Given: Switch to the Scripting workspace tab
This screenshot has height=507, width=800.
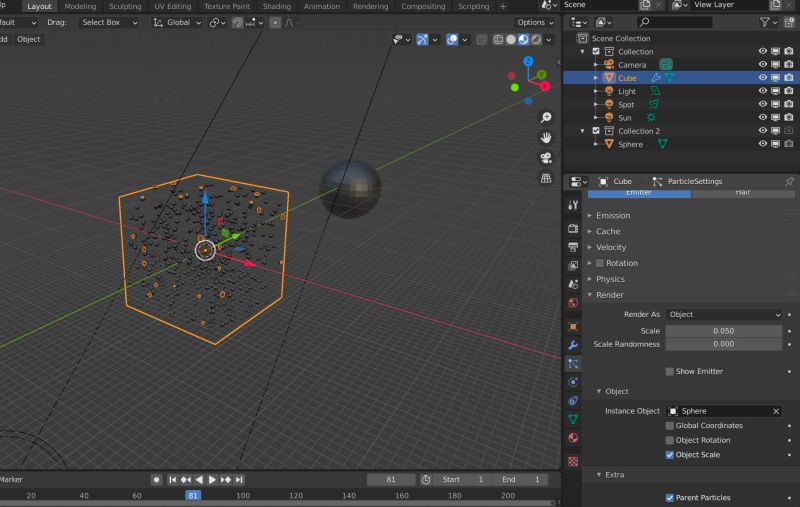Looking at the screenshot, I should point(473,7).
